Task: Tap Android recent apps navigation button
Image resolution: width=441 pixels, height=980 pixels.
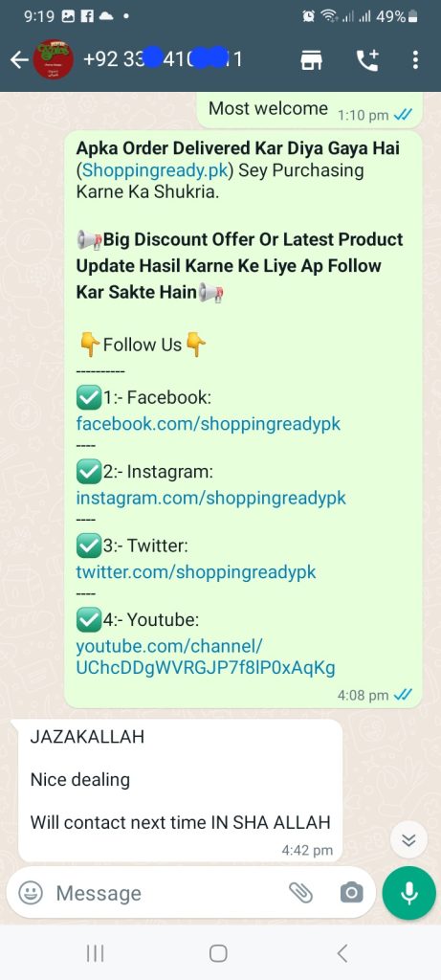Action: coord(95,953)
